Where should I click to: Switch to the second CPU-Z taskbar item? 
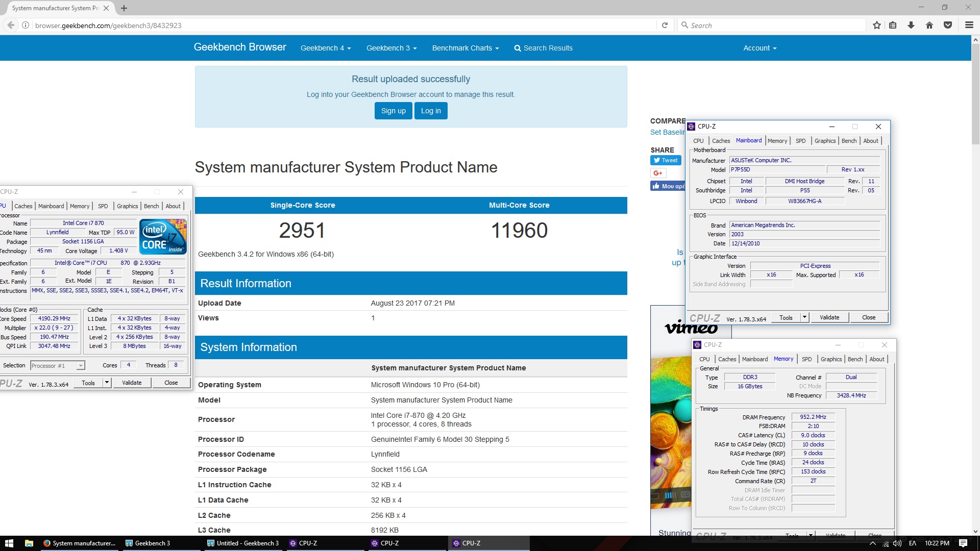click(407, 543)
